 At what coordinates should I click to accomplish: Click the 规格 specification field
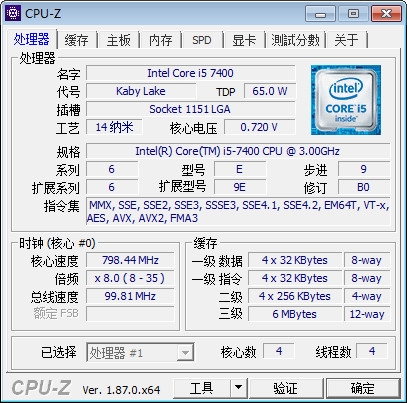238,151
